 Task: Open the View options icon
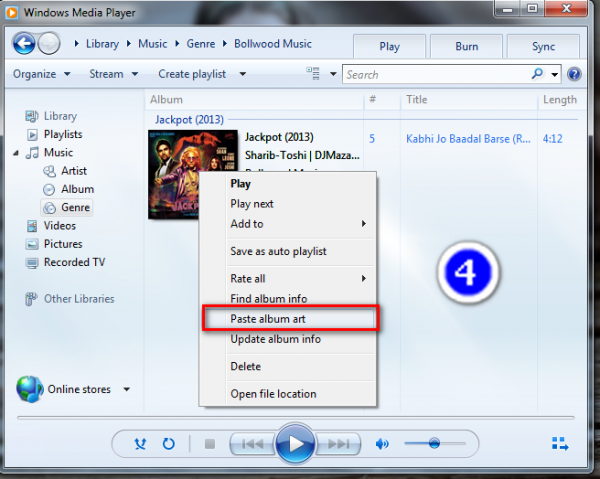[x=313, y=73]
